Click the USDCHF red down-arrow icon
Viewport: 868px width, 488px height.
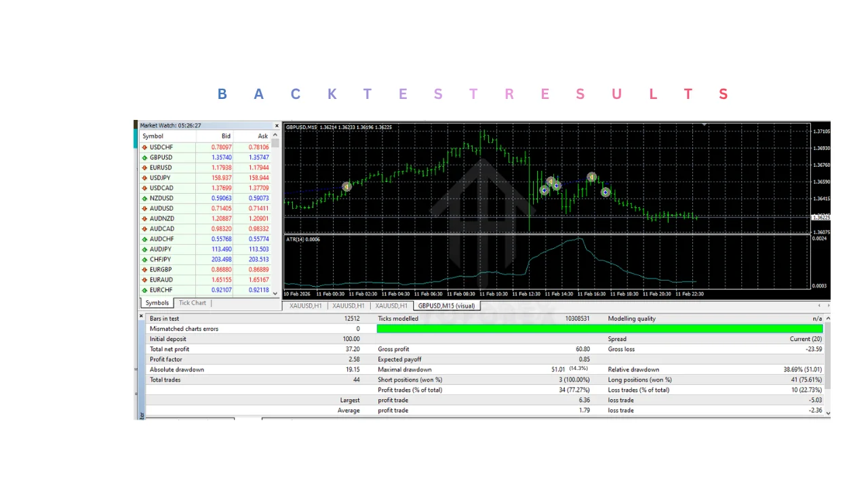[x=144, y=147]
